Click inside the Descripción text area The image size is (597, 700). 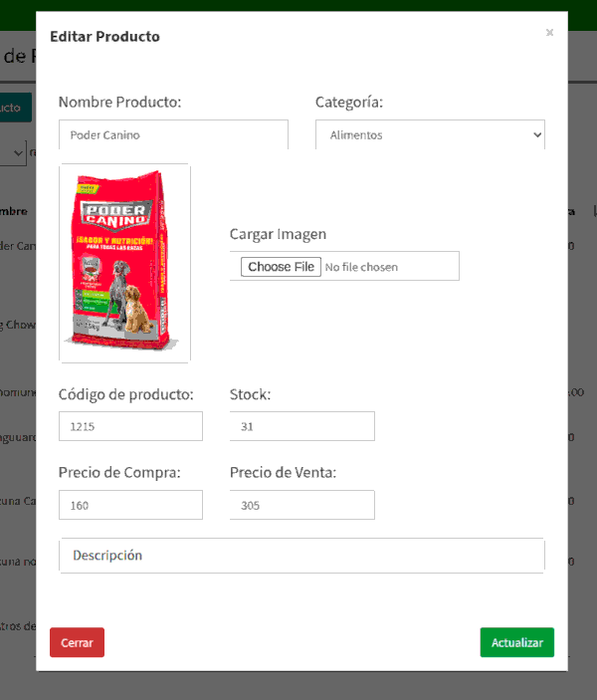[x=301, y=556]
